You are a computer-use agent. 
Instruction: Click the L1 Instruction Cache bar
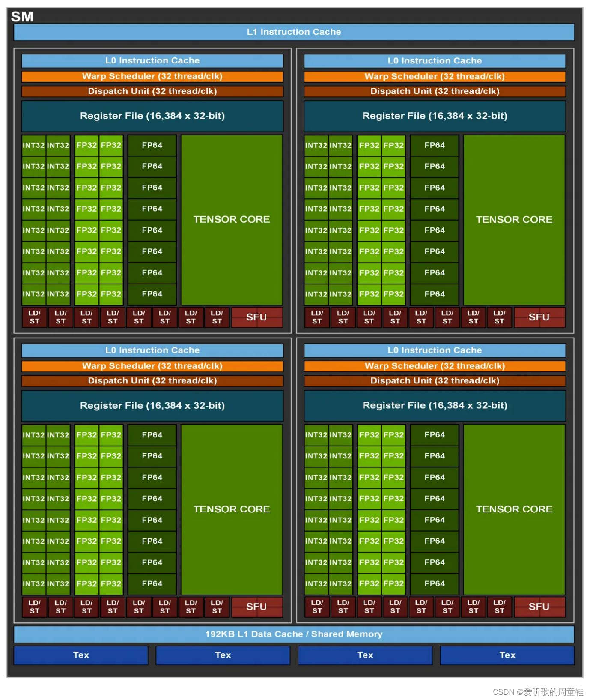(x=294, y=32)
